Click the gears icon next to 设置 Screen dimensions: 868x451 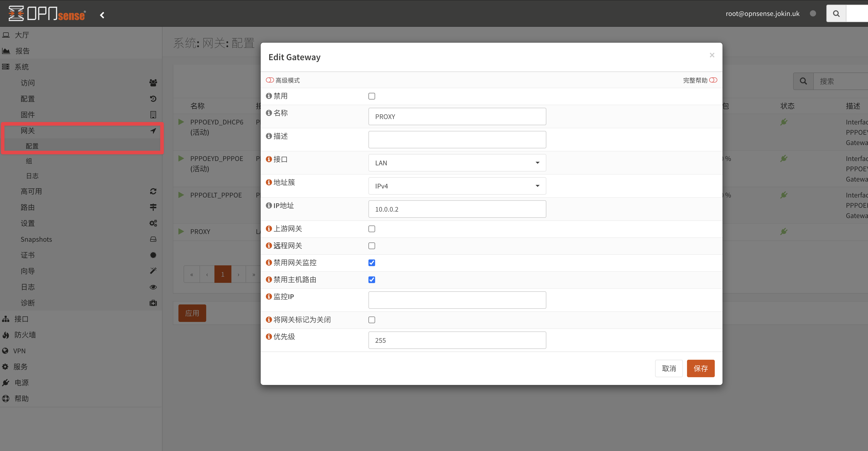pos(153,223)
